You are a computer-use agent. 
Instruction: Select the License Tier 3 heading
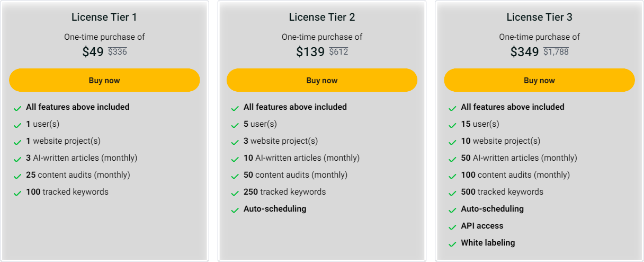pos(539,17)
